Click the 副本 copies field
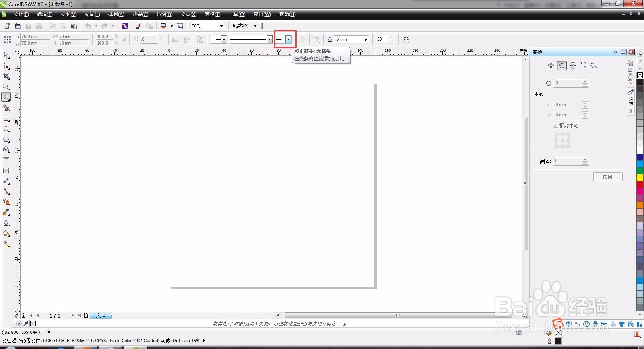The width and height of the screenshot is (644, 349). tap(567, 161)
